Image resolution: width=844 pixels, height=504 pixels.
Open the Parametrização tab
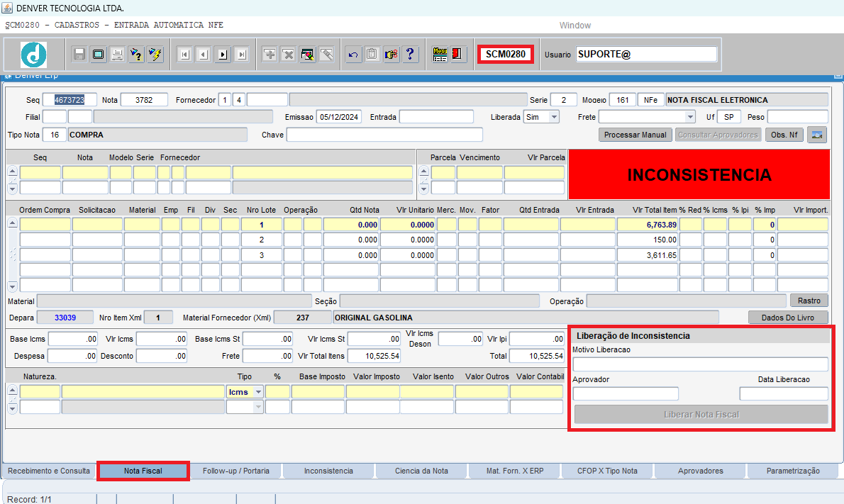[793, 471]
